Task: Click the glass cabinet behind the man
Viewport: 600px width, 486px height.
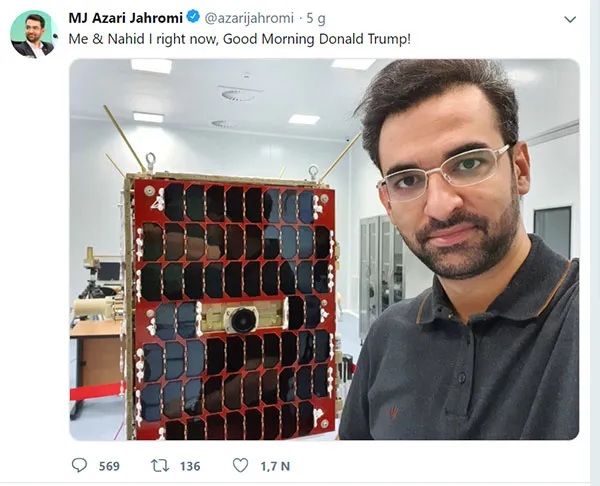Action: pyautogui.click(x=382, y=270)
